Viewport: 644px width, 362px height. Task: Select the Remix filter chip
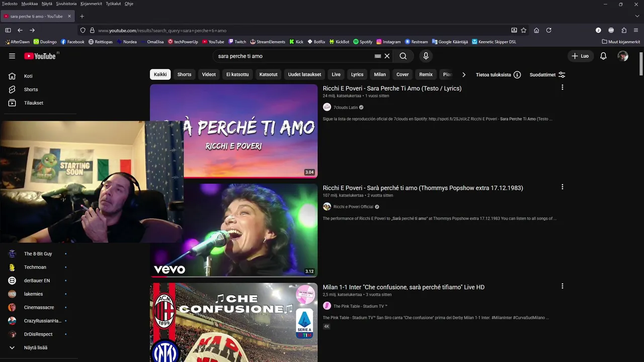pyautogui.click(x=426, y=74)
